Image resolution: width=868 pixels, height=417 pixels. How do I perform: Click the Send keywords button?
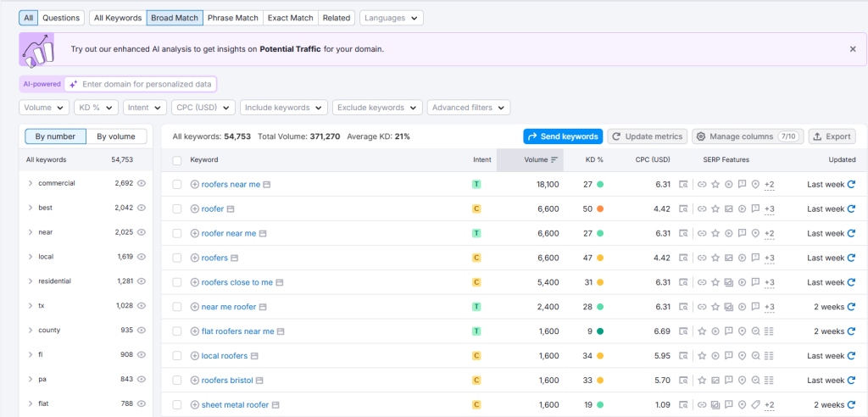point(563,136)
